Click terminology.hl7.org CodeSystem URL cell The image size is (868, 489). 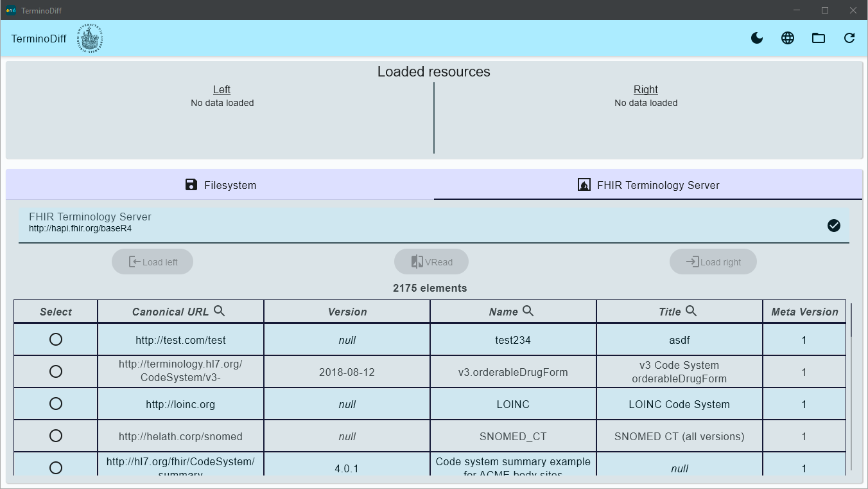[180, 372]
